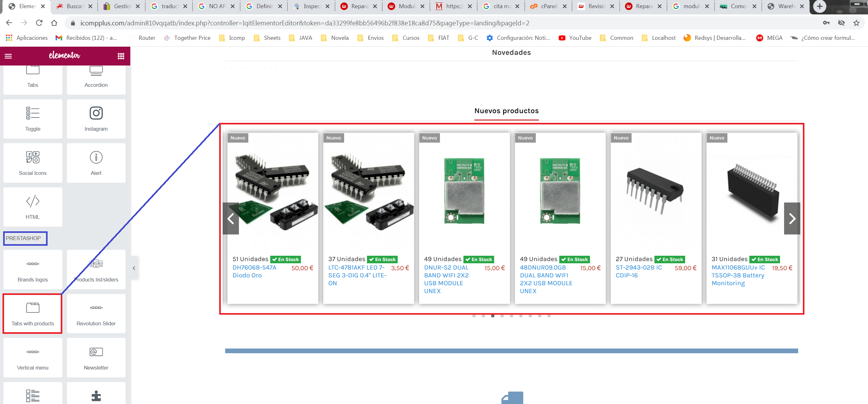Open the JAVA bookmarks folder
The image size is (868, 404).
click(301, 38)
